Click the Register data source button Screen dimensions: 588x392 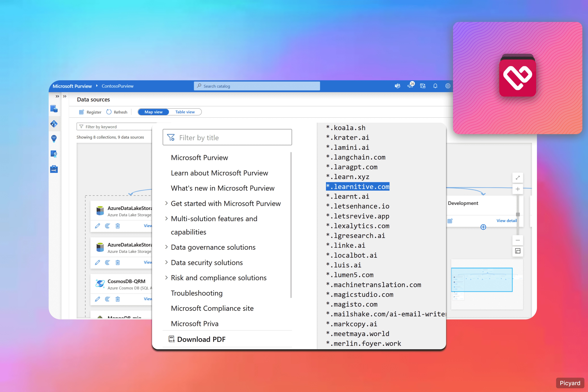pyautogui.click(x=90, y=112)
